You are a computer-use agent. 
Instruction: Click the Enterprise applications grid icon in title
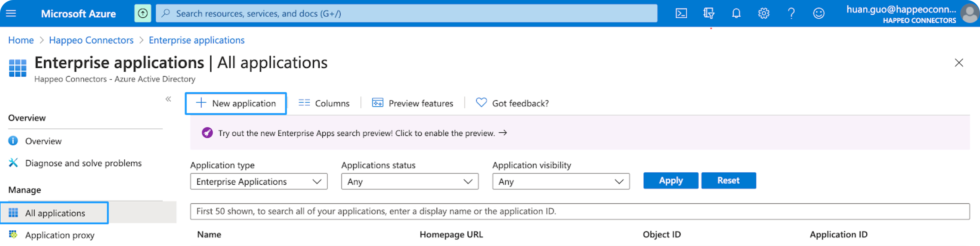tap(17, 68)
